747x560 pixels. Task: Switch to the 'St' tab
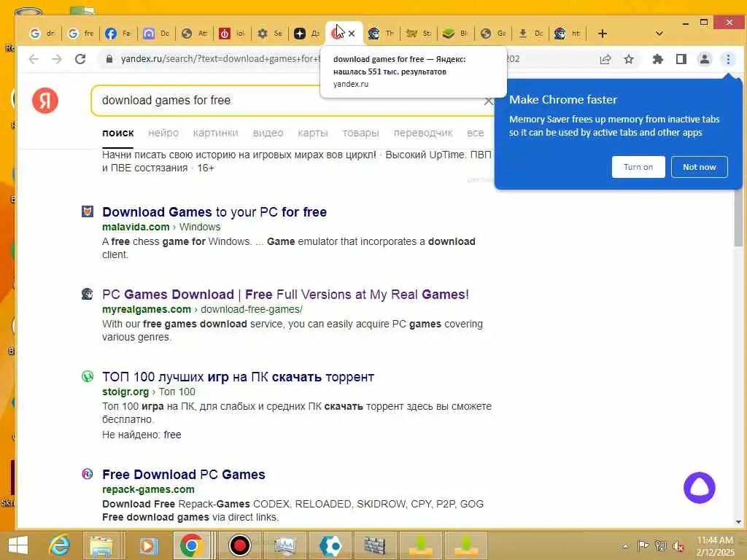(x=419, y=34)
